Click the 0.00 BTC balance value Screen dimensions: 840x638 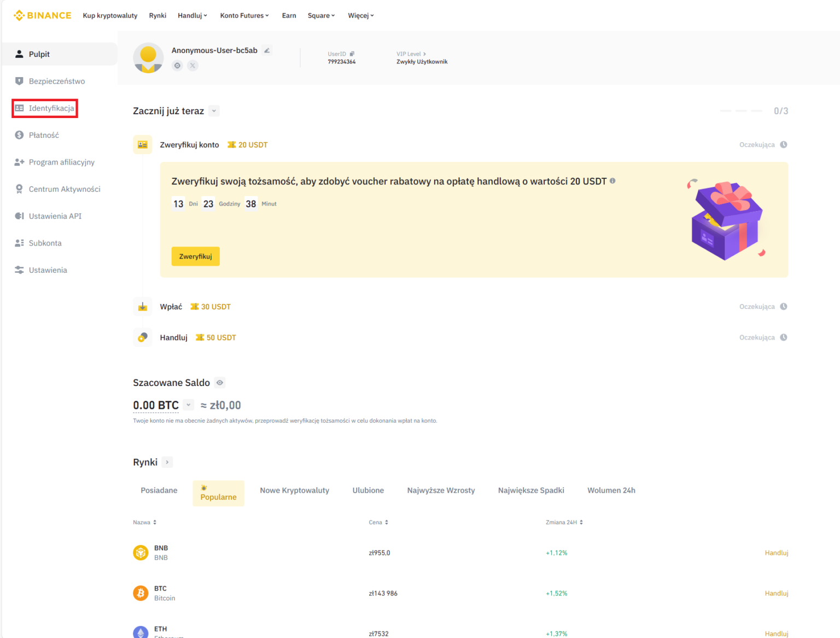(x=156, y=405)
